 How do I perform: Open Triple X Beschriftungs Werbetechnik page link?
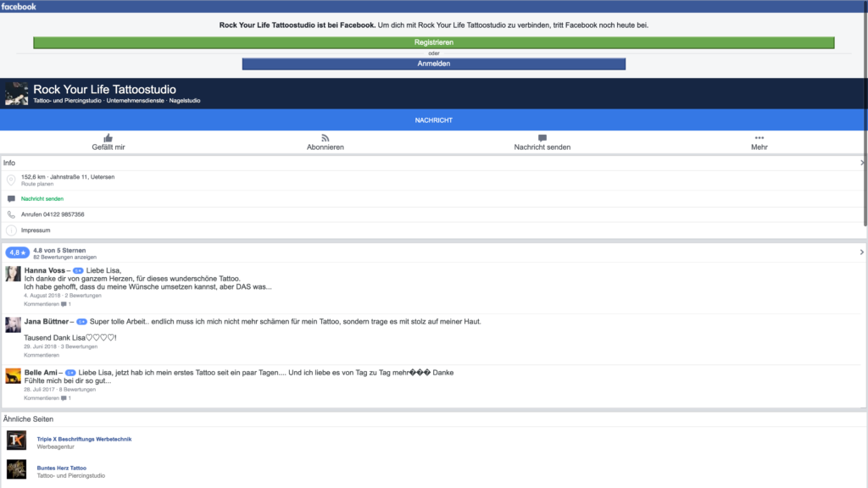(84, 439)
